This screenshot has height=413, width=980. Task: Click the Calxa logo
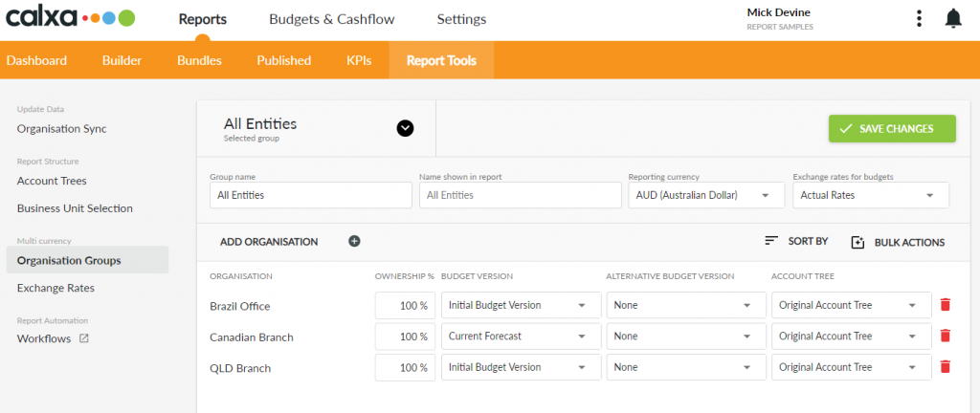coord(71,17)
